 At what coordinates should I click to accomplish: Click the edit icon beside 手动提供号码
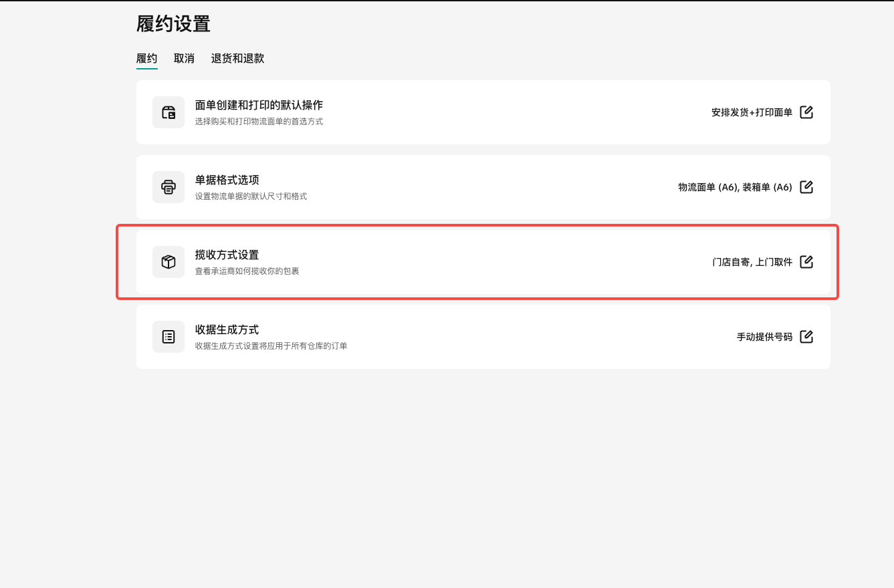click(x=806, y=337)
